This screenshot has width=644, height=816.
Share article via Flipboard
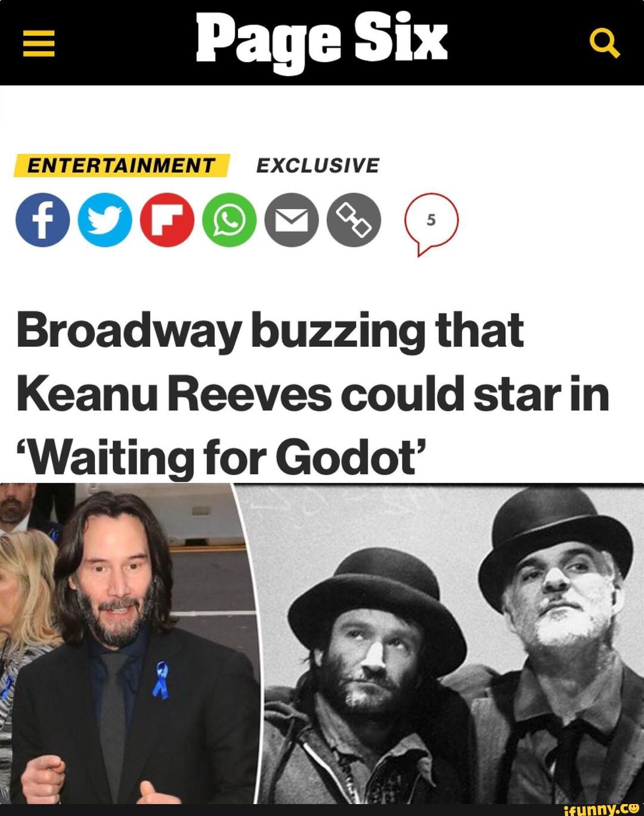[167, 220]
